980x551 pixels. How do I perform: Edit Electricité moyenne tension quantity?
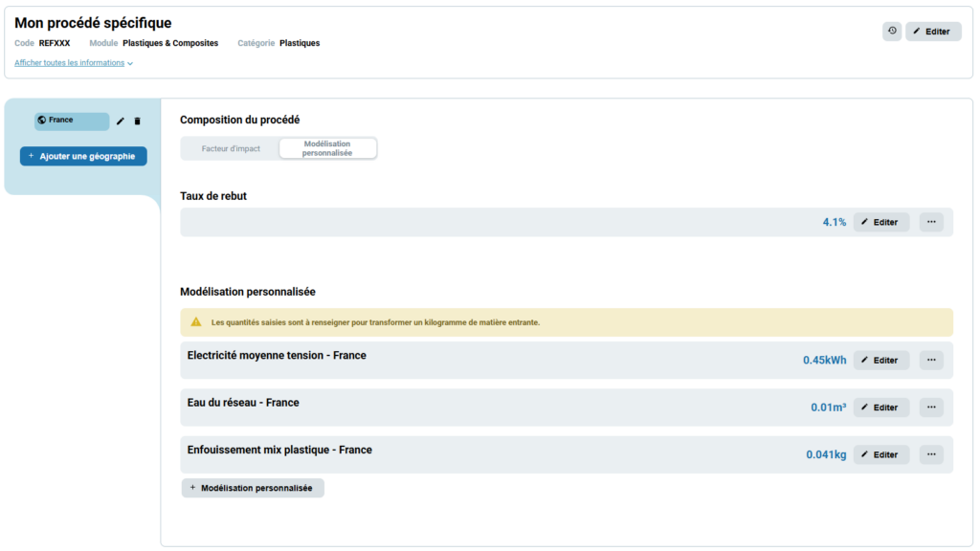[880, 361]
